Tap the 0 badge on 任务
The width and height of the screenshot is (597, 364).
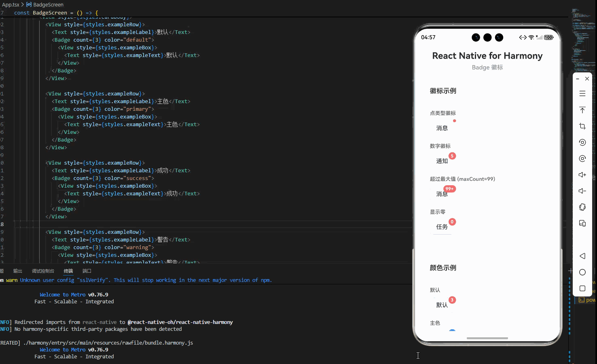452,222
